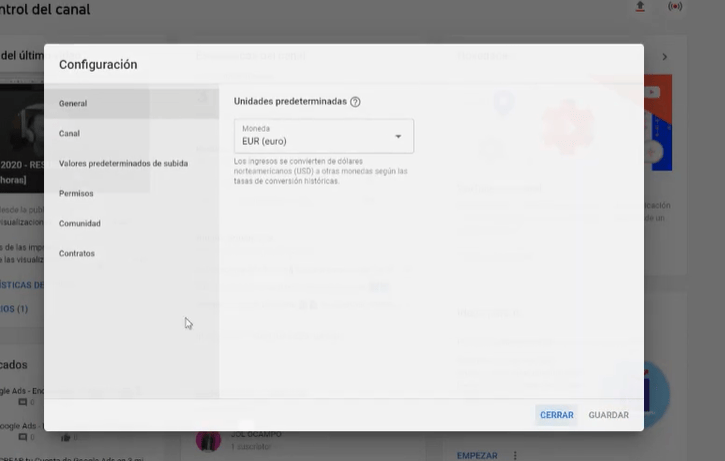Open Valores predeterminados de subida tab
The image size is (725, 461).
(x=131, y=163)
